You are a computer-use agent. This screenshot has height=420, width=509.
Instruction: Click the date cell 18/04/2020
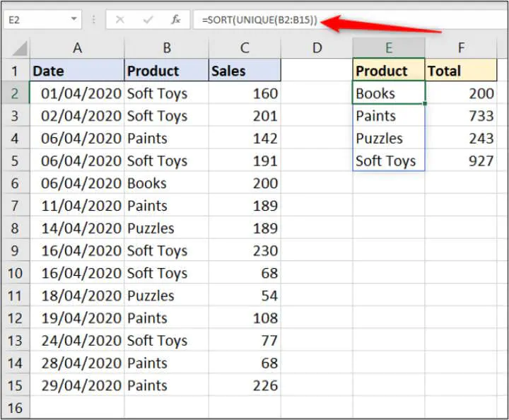tap(77, 296)
